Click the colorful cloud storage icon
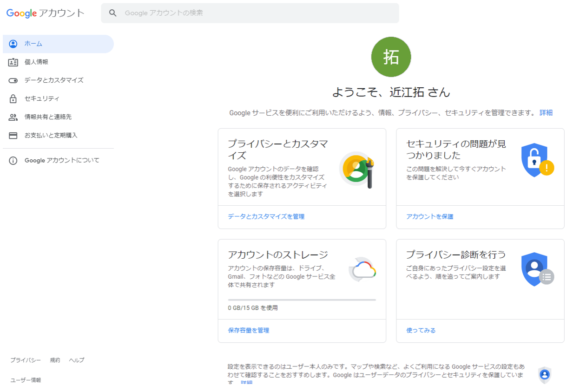The width and height of the screenshot is (573, 392). (x=362, y=269)
